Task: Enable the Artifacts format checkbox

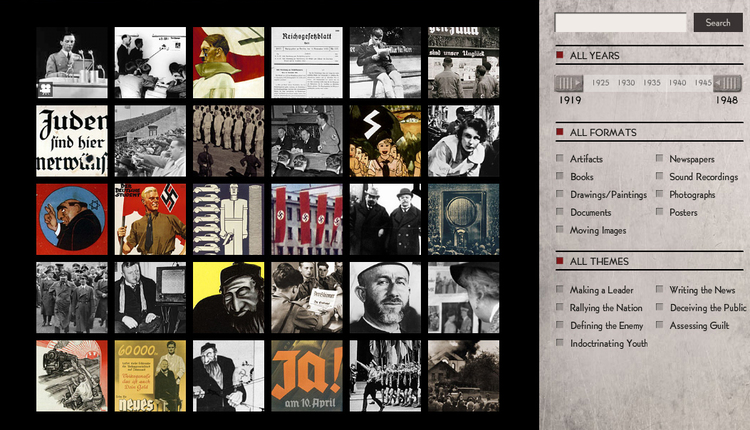Action: [x=561, y=159]
